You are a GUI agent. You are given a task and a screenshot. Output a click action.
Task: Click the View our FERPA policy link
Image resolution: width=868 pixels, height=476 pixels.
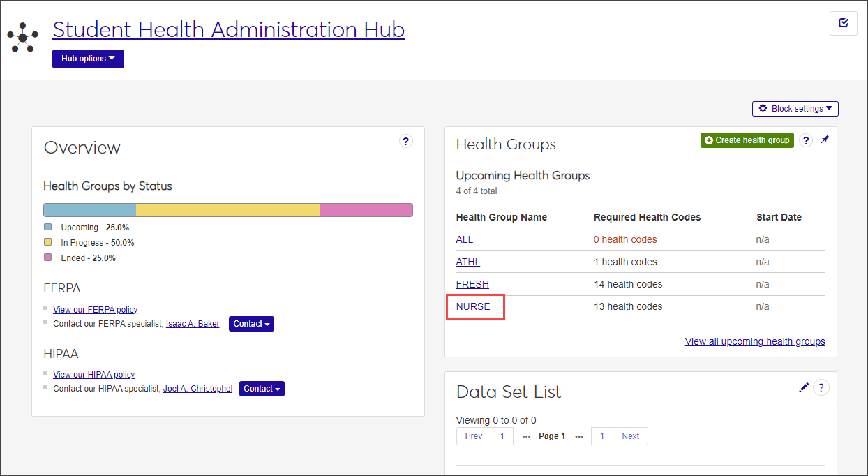[96, 310]
